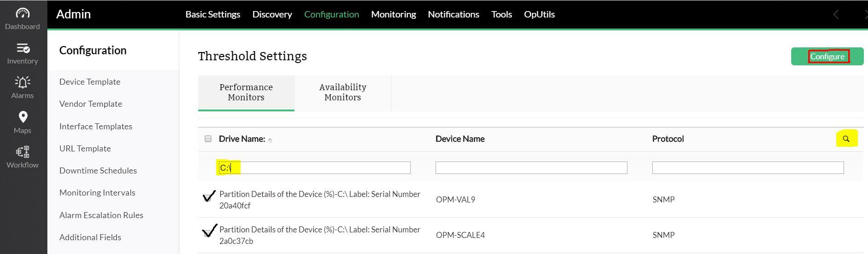Image resolution: width=868 pixels, height=254 pixels.
Task: Toggle checkbox for OPM-SCALE4 partition row
Action: point(208,233)
